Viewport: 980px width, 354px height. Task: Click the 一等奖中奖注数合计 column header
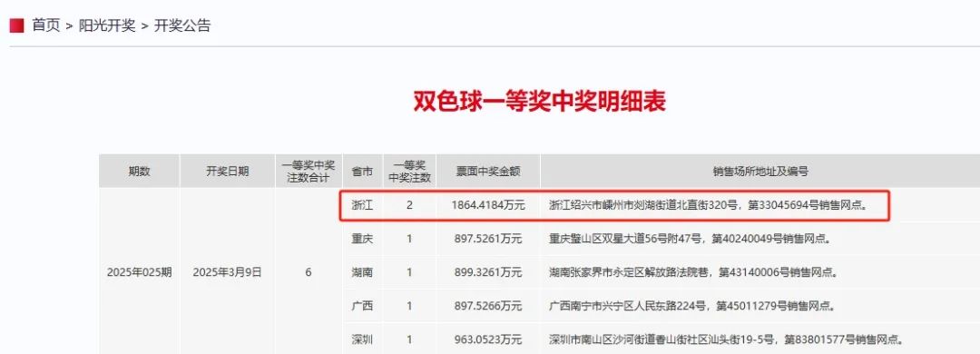(x=309, y=172)
